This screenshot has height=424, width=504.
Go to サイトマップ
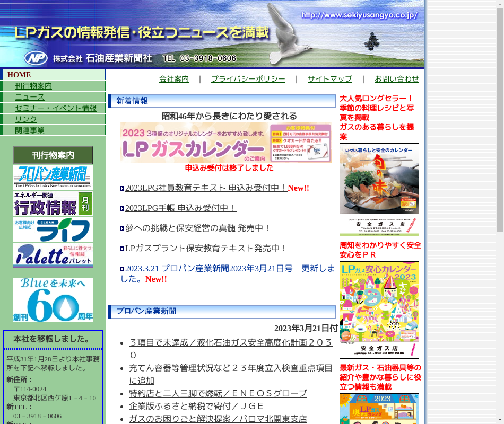point(330,79)
